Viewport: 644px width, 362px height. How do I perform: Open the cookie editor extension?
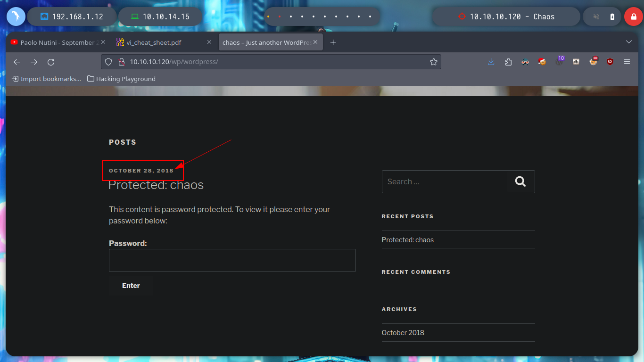542,62
